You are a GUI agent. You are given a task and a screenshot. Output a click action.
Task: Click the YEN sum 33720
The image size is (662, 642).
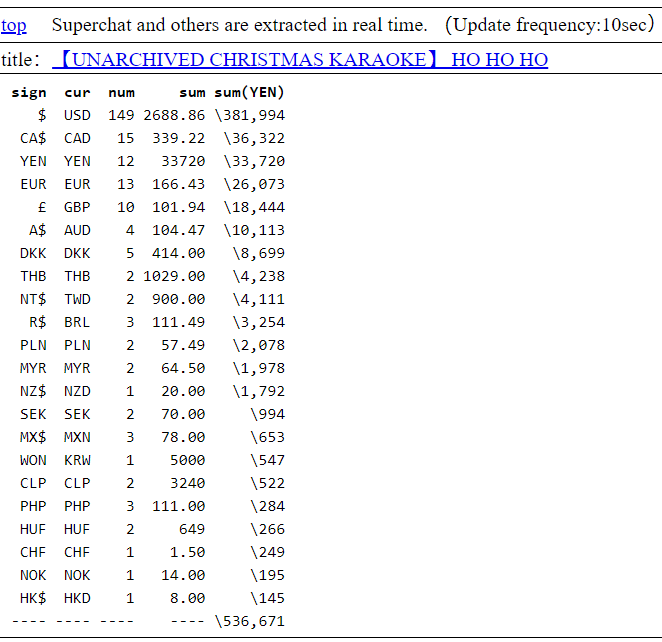[183, 161]
